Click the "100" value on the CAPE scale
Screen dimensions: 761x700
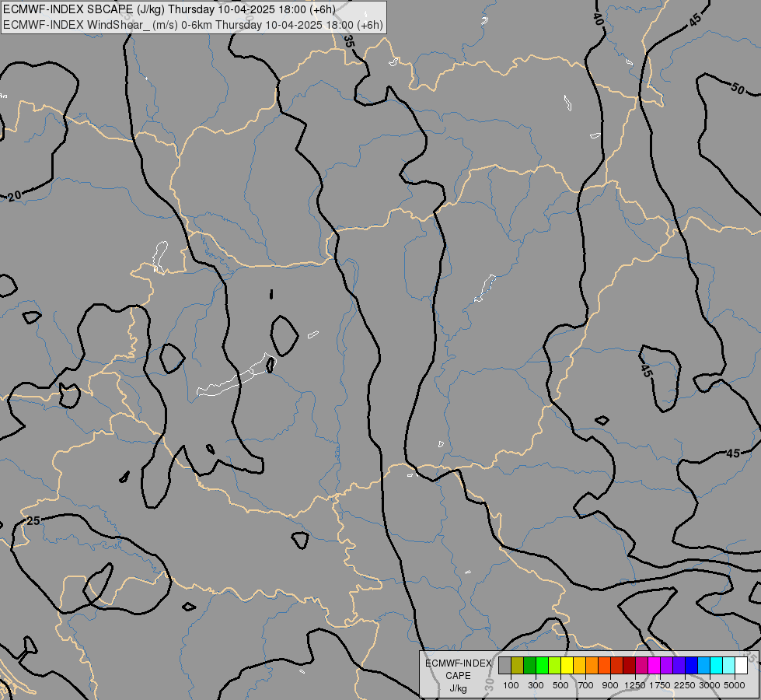[511, 685]
